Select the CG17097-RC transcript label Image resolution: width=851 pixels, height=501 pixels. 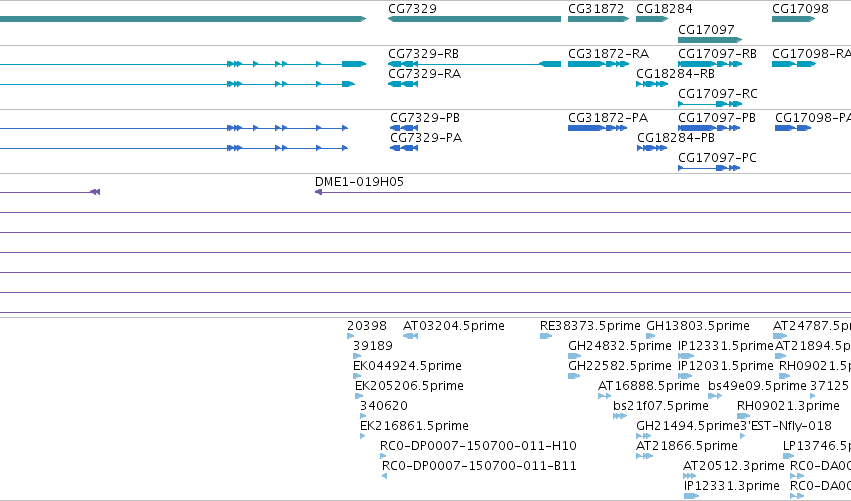point(717,94)
